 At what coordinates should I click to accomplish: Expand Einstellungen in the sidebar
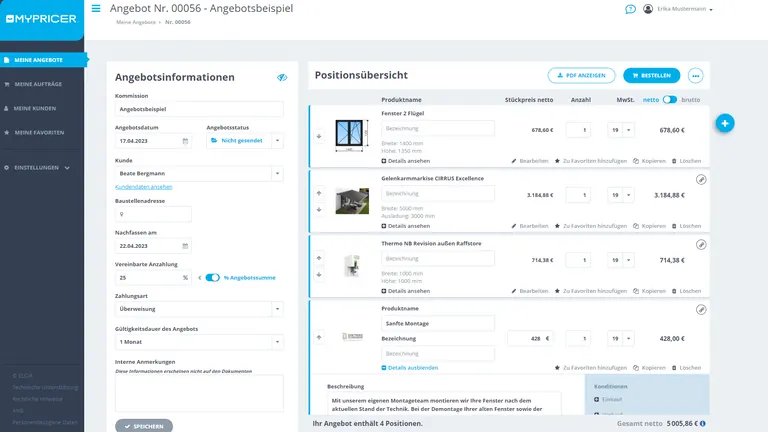[x=42, y=167]
